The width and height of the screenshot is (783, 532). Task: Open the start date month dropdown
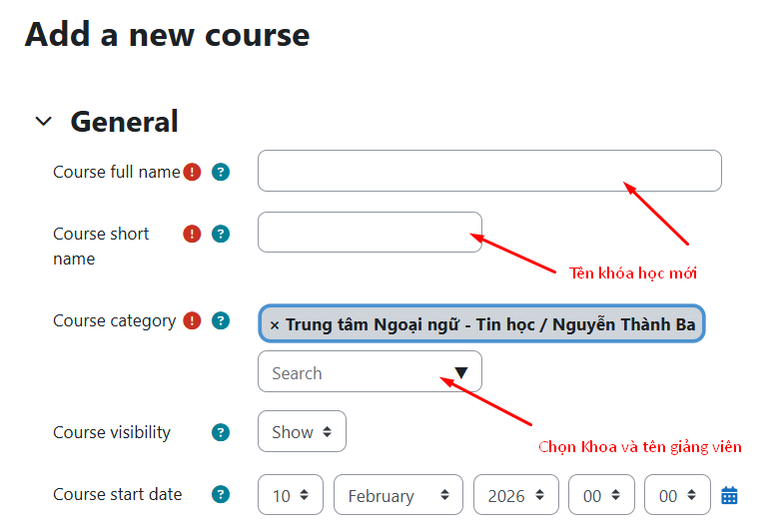[x=397, y=495]
